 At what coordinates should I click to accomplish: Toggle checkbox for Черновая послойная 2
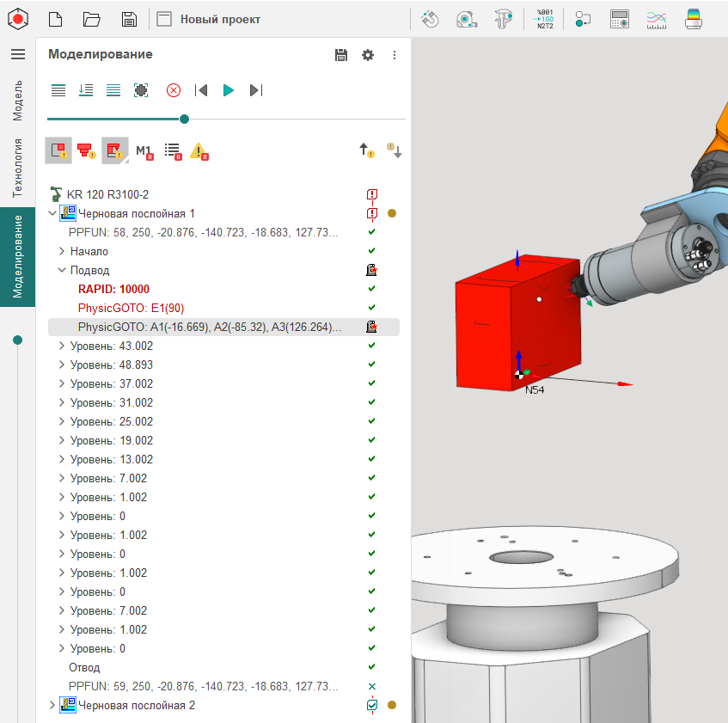(372, 705)
